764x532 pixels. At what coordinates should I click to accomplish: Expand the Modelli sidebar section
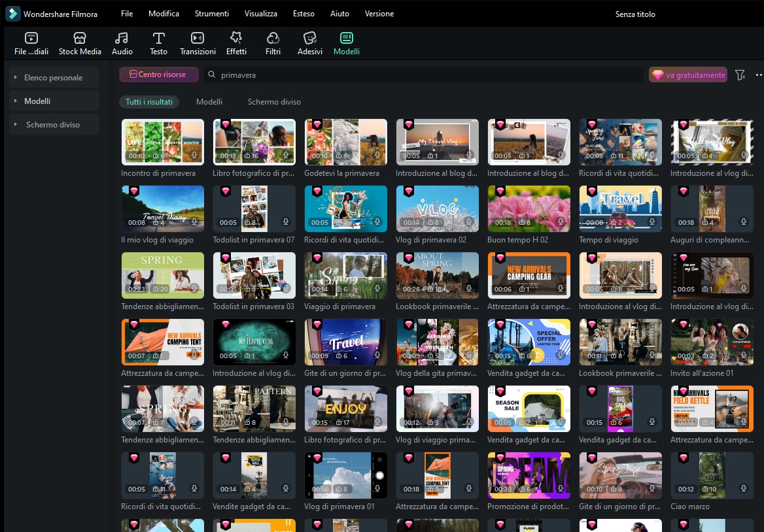[x=16, y=101]
